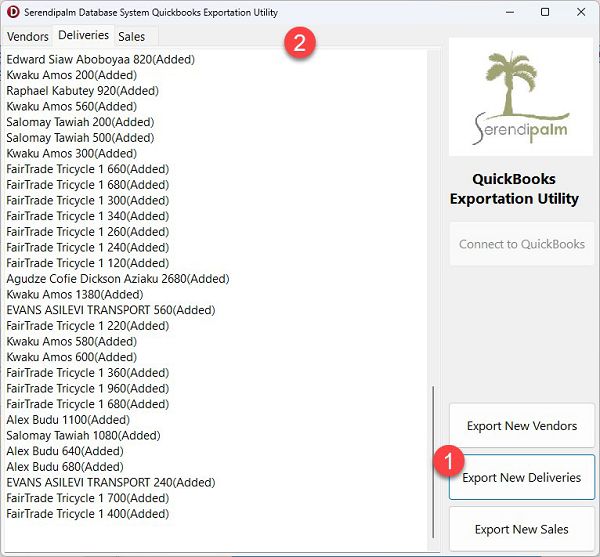Select the Deliveries tab
The height and width of the screenshot is (557, 600).
(x=83, y=35)
